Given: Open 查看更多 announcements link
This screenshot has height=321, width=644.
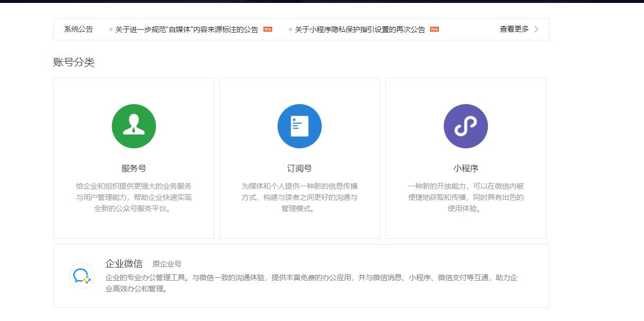Looking at the screenshot, I should (x=514, y=29).
